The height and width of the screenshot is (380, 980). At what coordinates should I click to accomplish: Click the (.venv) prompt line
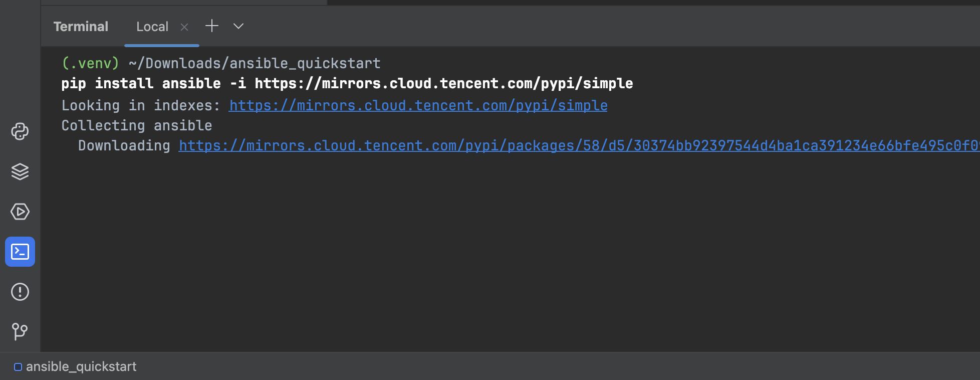(220, 63)
